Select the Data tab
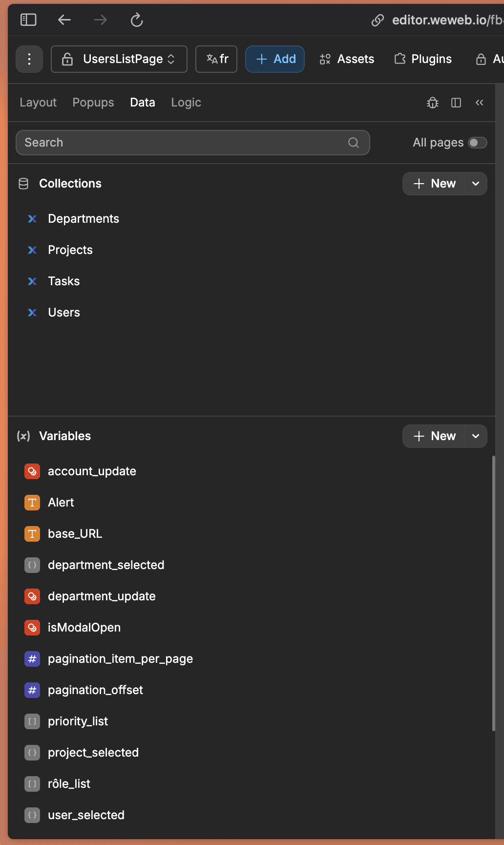The height and width of the screenshot is (845, 504). point(143,103)
